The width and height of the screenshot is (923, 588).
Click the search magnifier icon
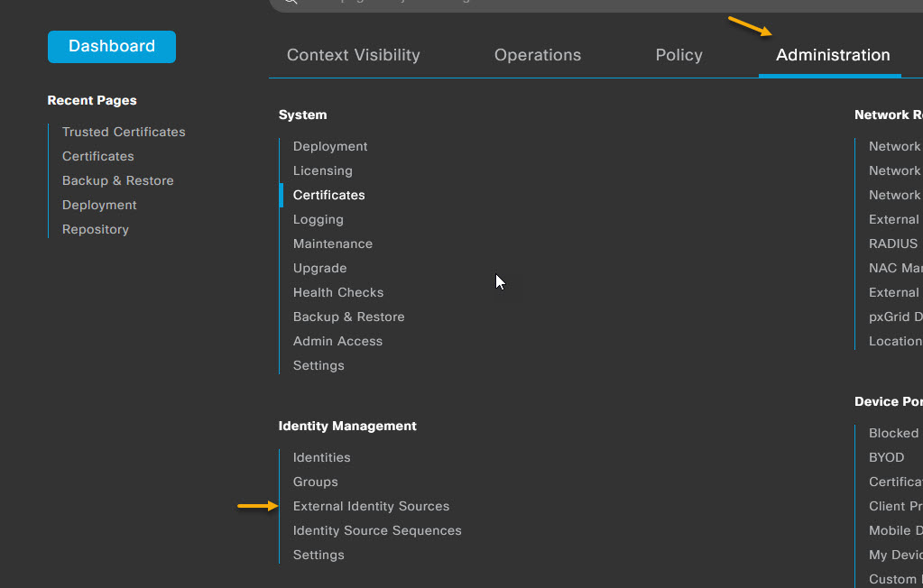point(291,2)
